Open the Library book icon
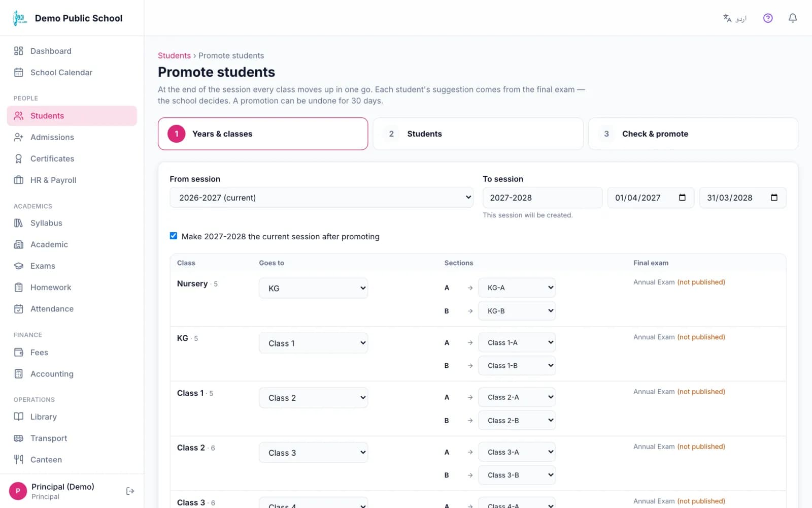The image size is (812, 508). coord(19,417)
